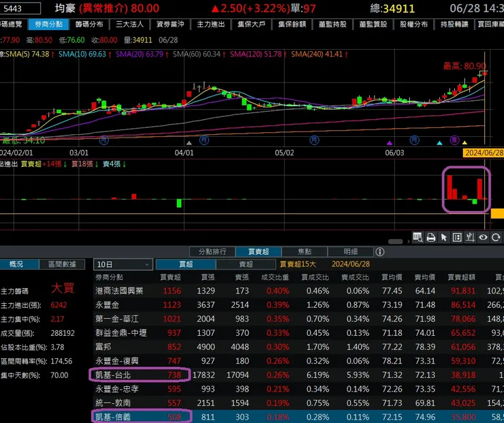504x423 pixels.
Task: Activate the crosshair chart tool
Action: pyautogui.click(x=470, y=238)
